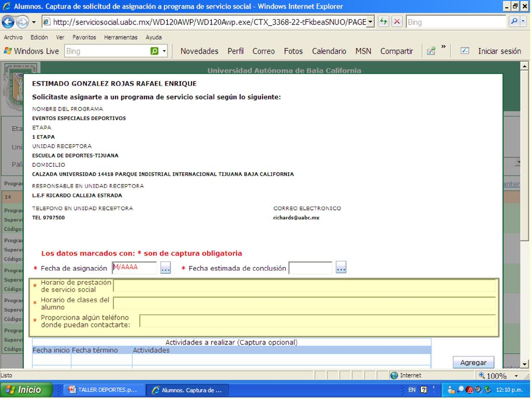Screen dimensions: 532x399
Task: Open search provider options dropdown
Action: [x=523, y=22]
